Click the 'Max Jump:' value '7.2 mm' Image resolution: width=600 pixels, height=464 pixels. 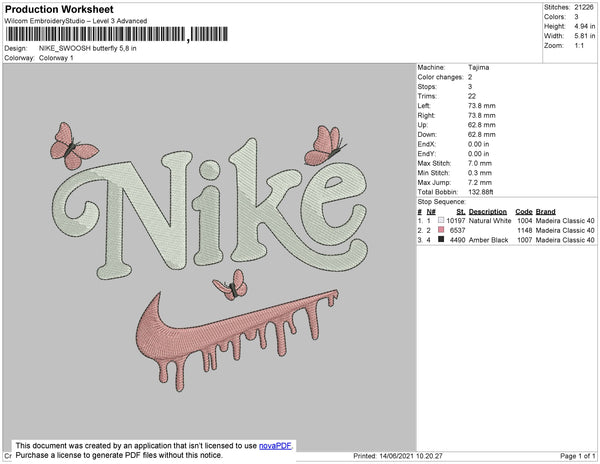pos(480,182)
